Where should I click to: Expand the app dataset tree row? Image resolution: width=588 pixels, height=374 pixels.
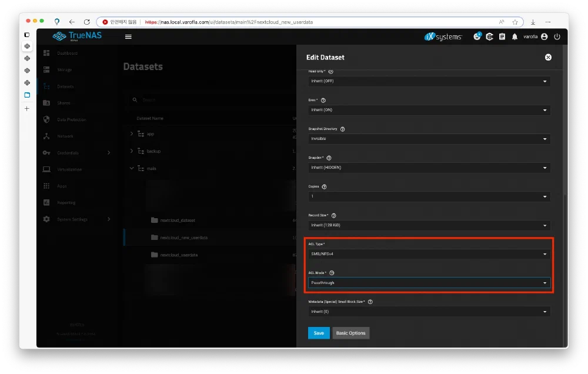[x=132, y=134]
